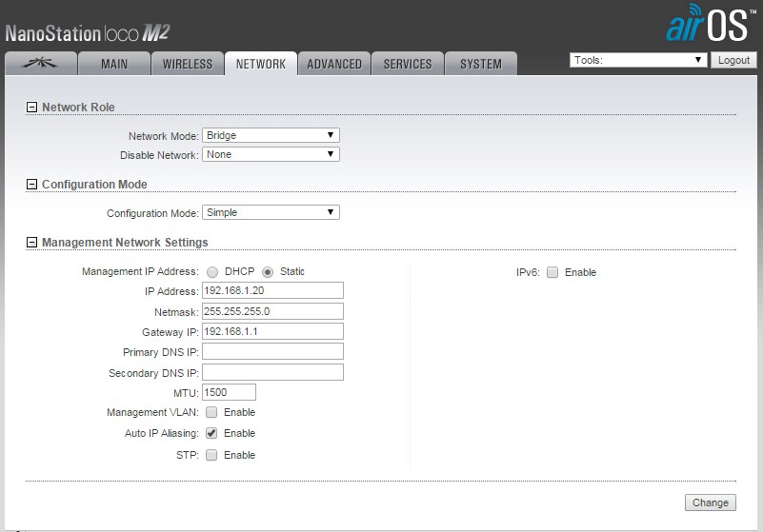
Task: Open the Network Mode dropdown
Action: tap(271, 135)
